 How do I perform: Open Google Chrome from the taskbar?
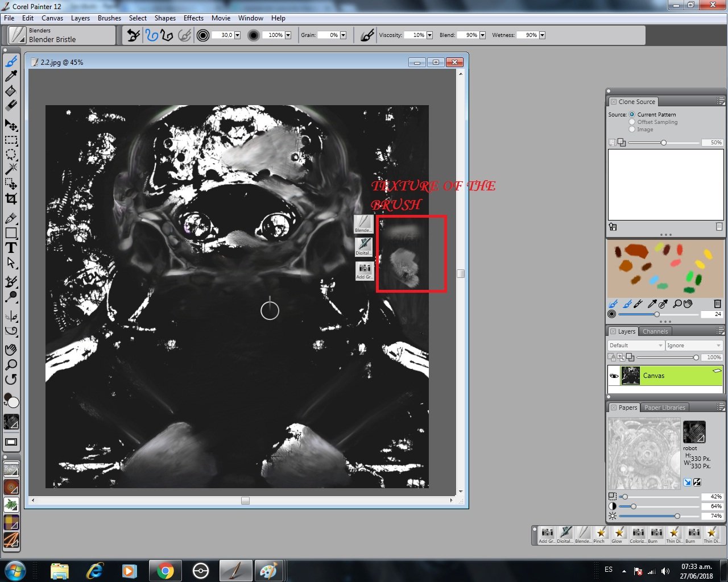[165, 571]
